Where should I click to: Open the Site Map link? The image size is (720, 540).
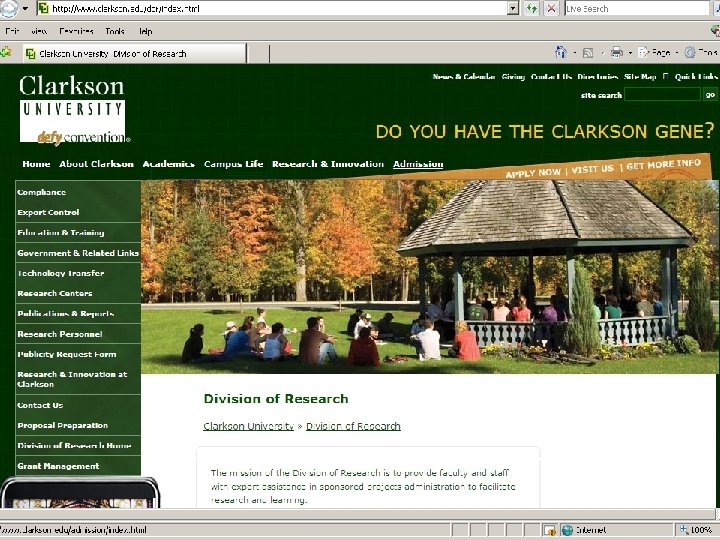click(x=640, y=77)
